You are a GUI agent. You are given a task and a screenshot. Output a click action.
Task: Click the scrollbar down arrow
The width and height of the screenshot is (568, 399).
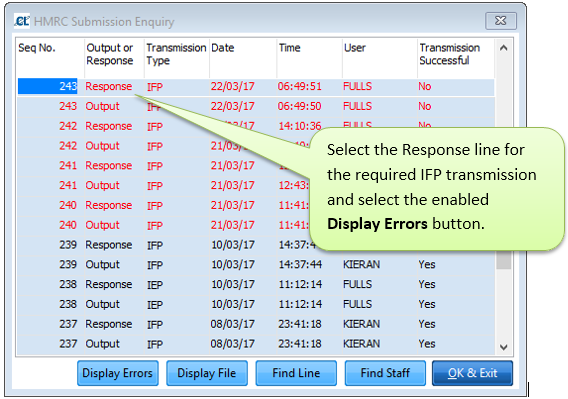click(x=504, y=347)
